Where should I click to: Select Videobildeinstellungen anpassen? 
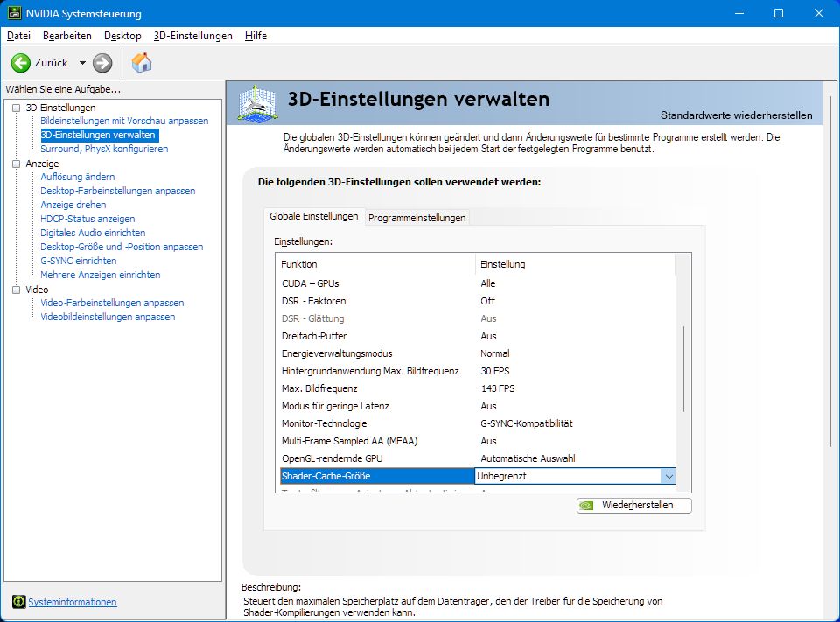click(x=108, y=317)
